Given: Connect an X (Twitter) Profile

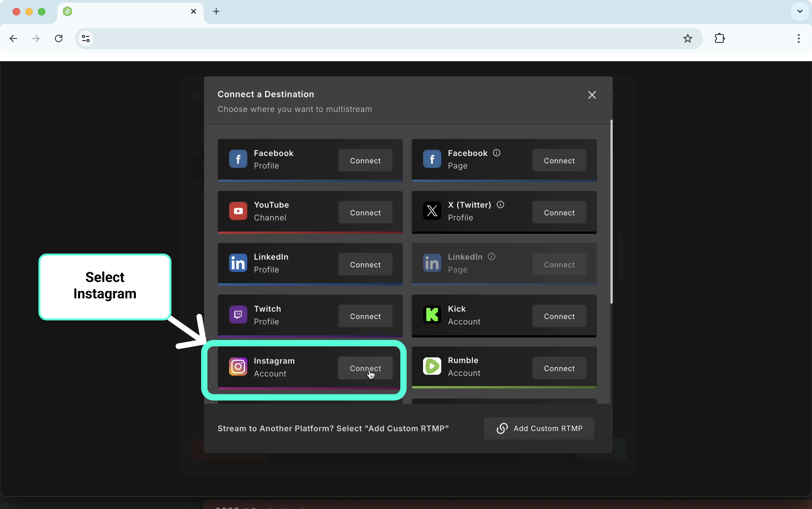Looking at the screenshot, I should point(559,213).
